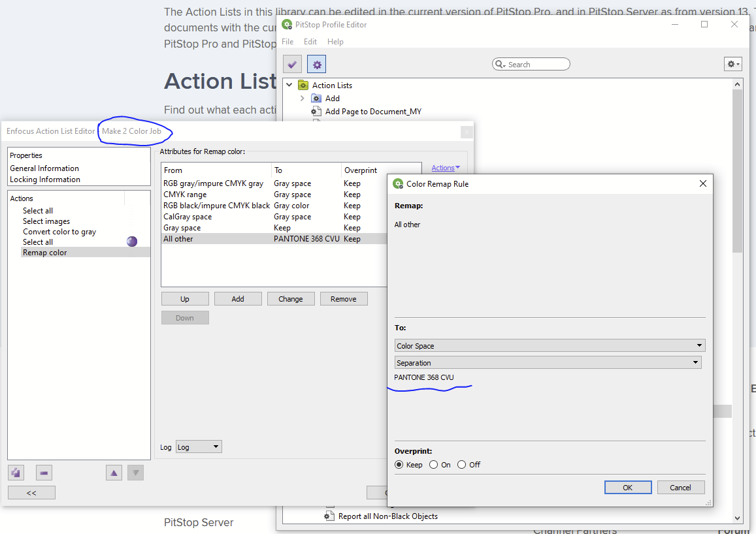
Task: Select the Keep overprint radio button
Action: [x=399, y=465]
